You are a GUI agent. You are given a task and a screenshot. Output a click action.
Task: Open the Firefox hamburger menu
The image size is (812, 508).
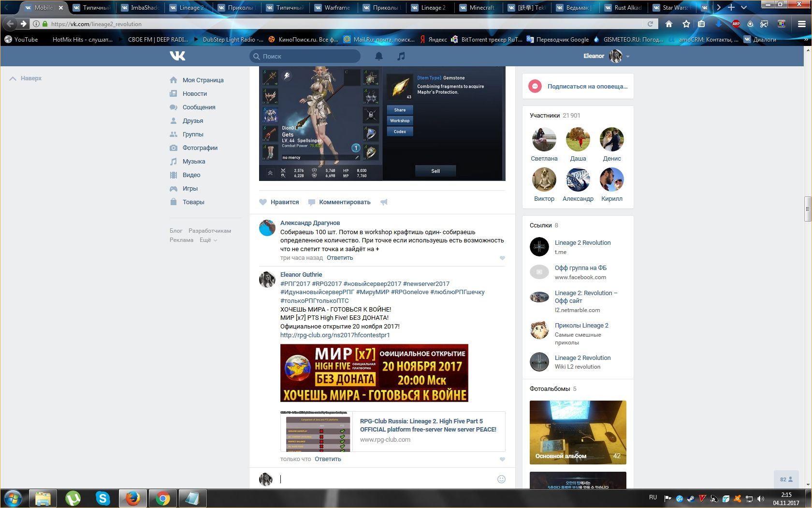point(801,24)
